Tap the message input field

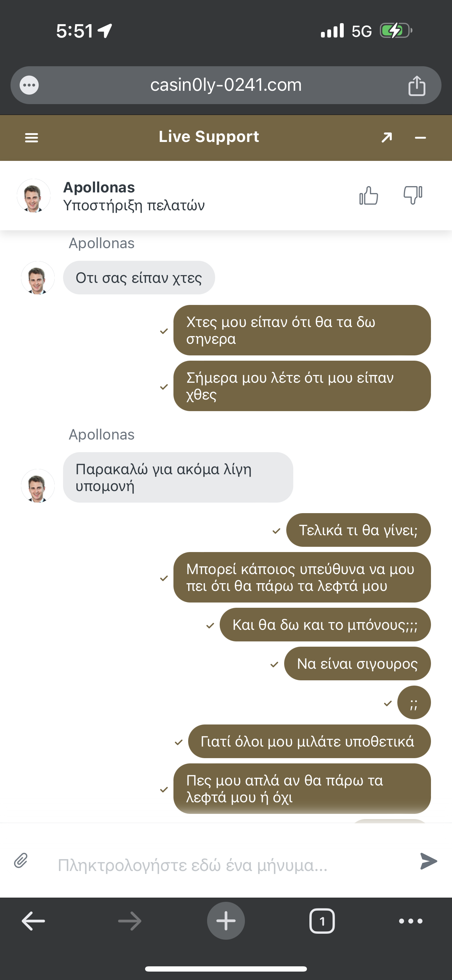228,865
